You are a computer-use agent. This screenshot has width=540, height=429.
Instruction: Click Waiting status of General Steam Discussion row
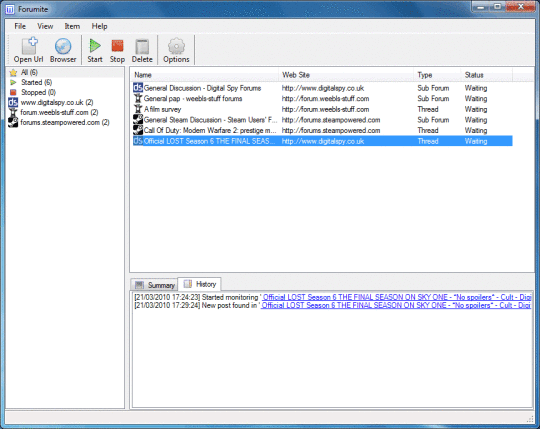pos(476,120)
